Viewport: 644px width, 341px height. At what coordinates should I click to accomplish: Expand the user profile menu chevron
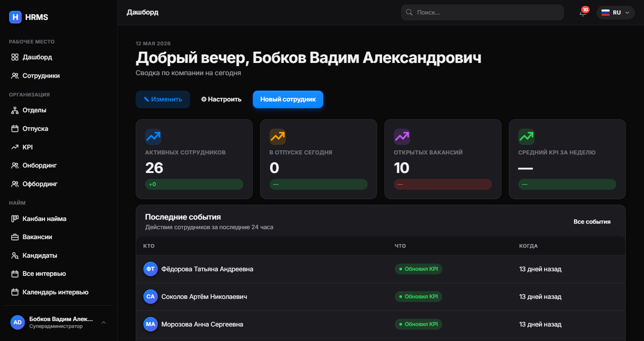103,322
